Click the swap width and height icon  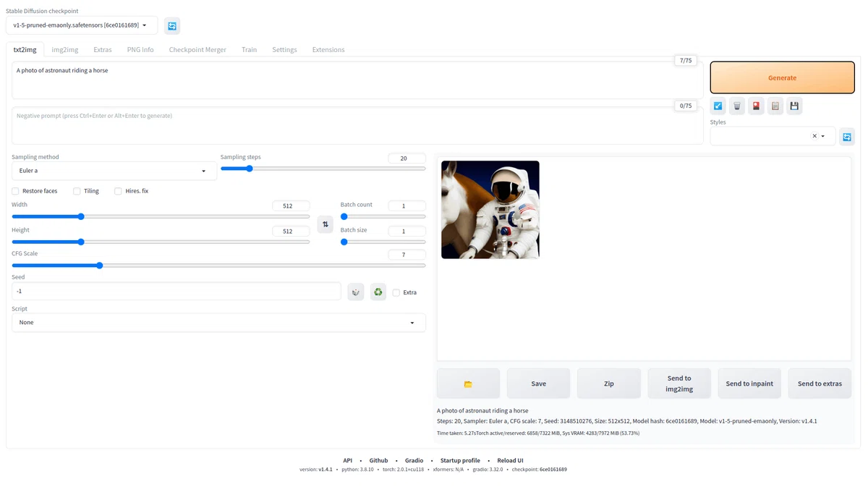coord(325,224)
